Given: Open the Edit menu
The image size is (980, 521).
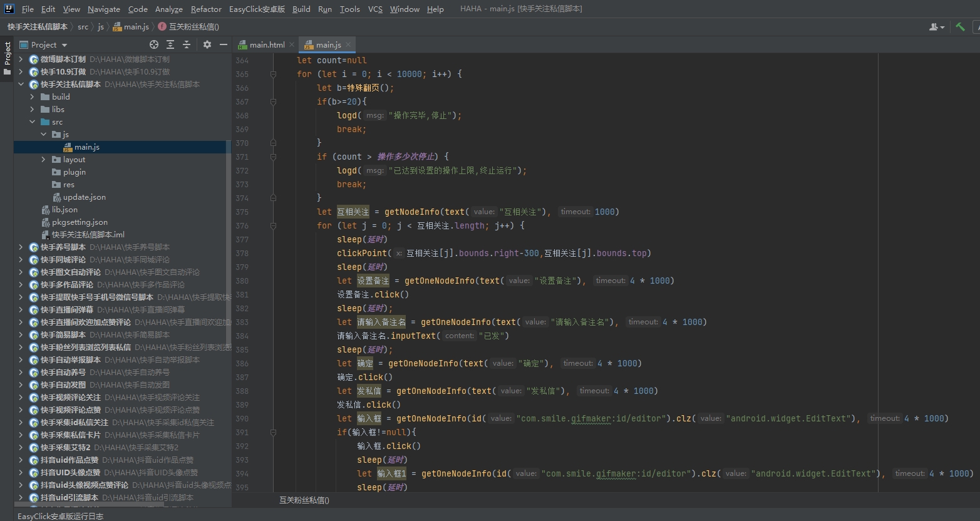Looking at the screenshot, I should (x=48, y=9).
